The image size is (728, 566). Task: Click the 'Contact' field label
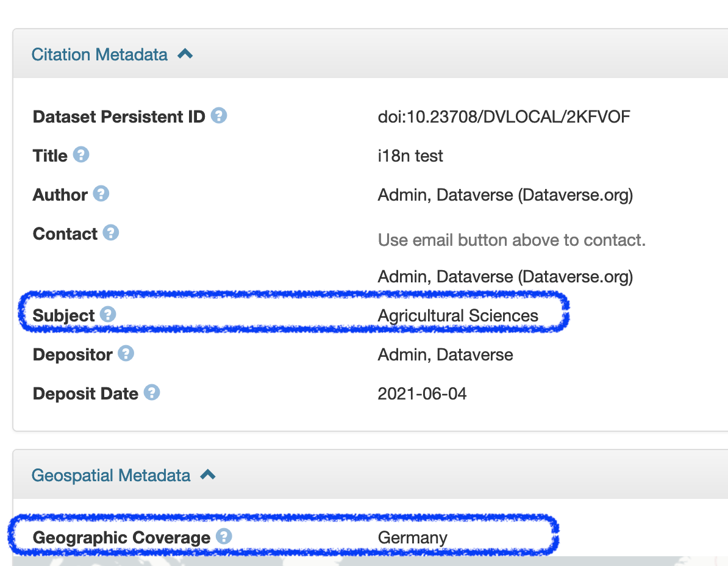coord(65,234)
